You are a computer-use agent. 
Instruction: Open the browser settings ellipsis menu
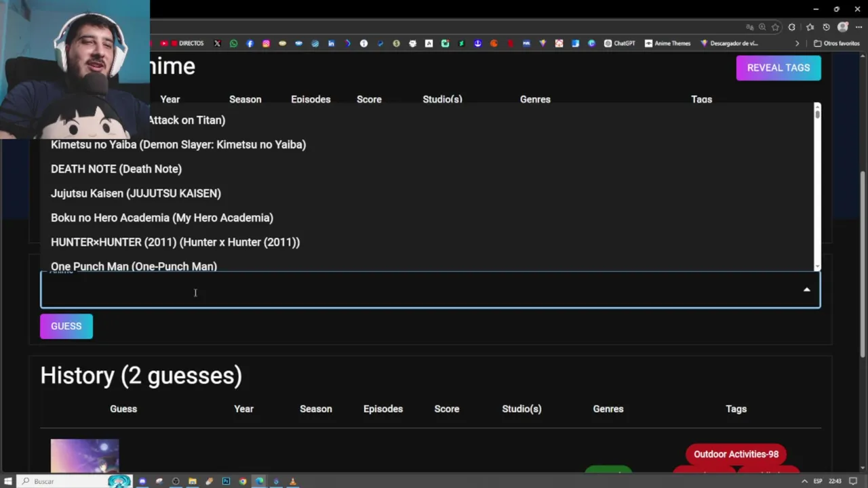pos(859,27)
